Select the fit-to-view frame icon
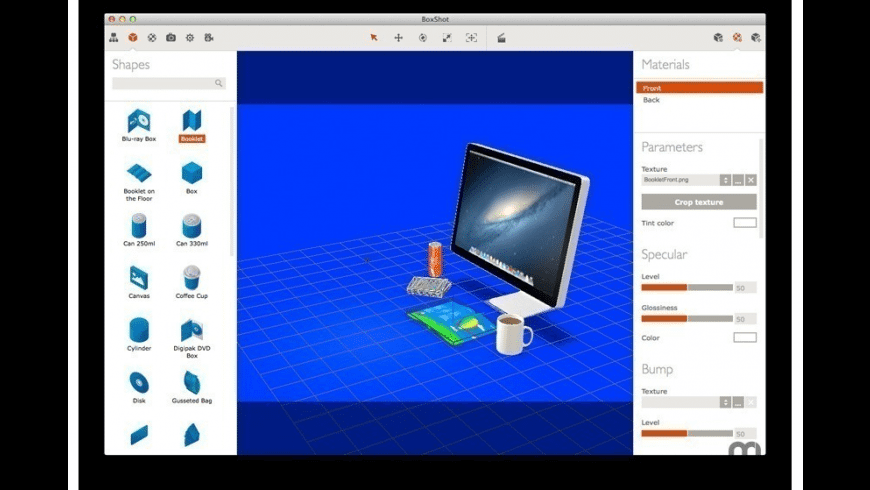 pos(471,38)
